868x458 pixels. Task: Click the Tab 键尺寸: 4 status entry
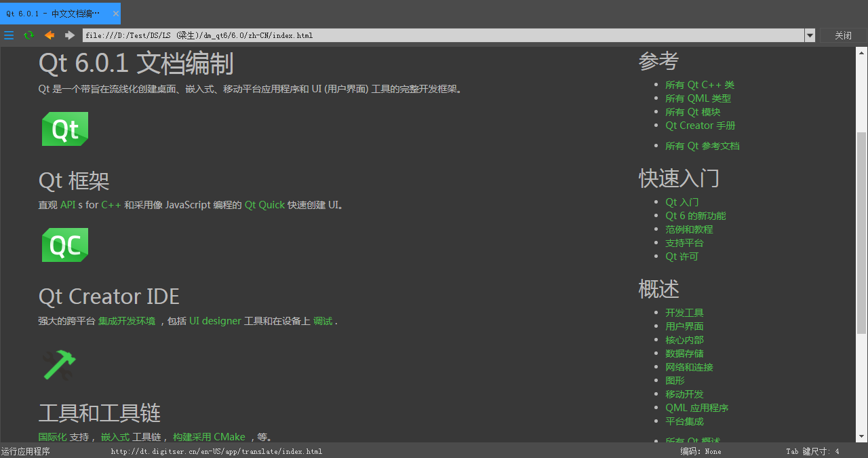[x=812, y=451]
